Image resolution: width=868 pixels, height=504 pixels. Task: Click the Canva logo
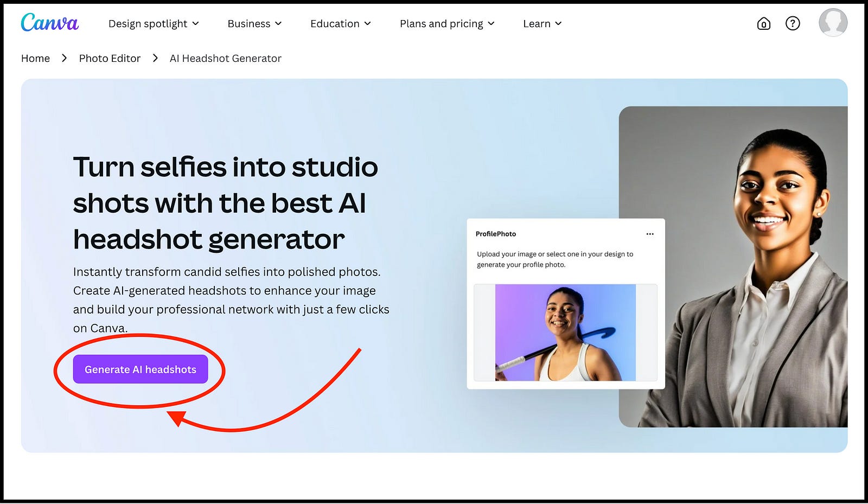(x=49, y=23)
